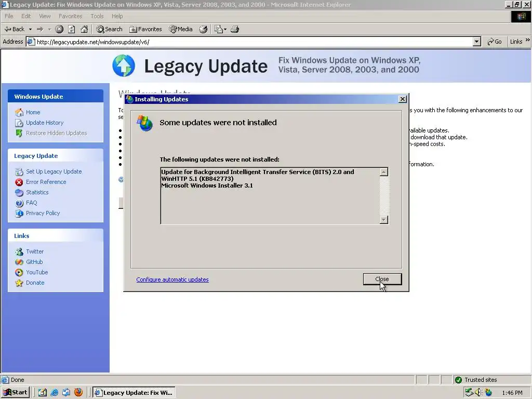Screen dimensions: 532x399
Task: Expand the Links toolbar chevron
Action: 528,40
